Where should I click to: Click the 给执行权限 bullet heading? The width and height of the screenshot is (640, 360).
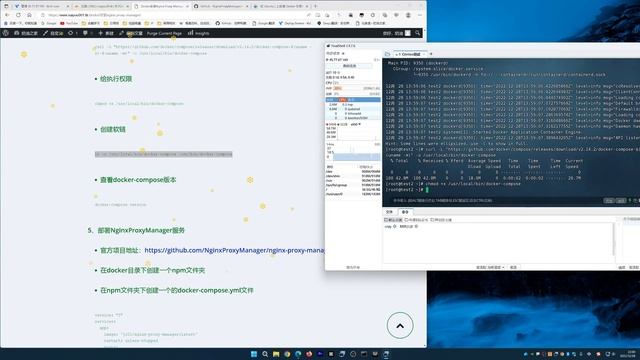coord(116,79)
